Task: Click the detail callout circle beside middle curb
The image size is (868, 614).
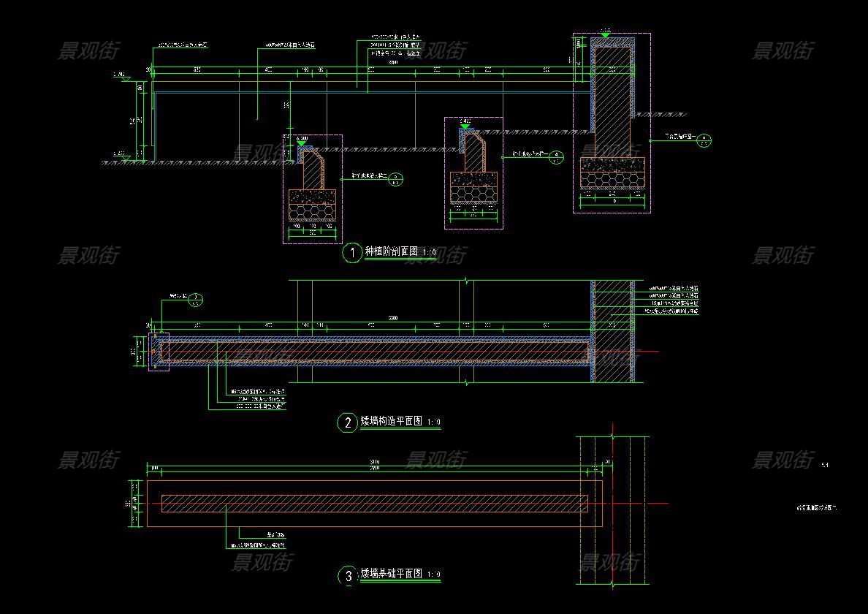Action: point(557,156)
